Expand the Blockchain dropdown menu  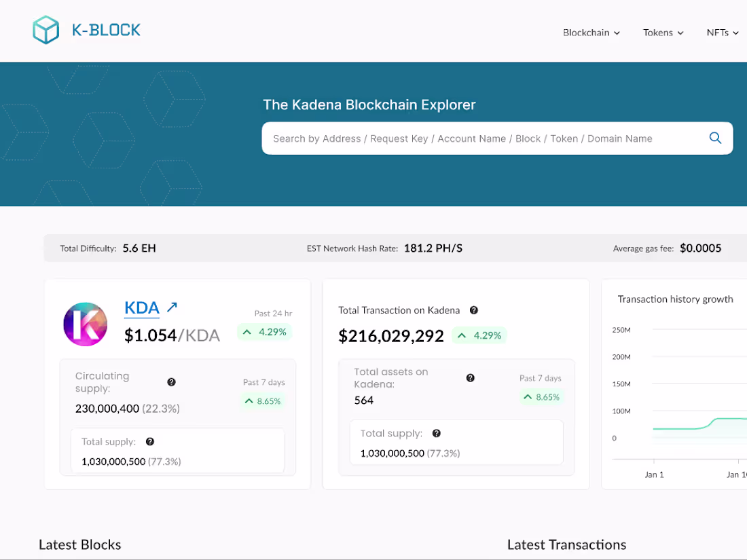click(x=591, y=33)
